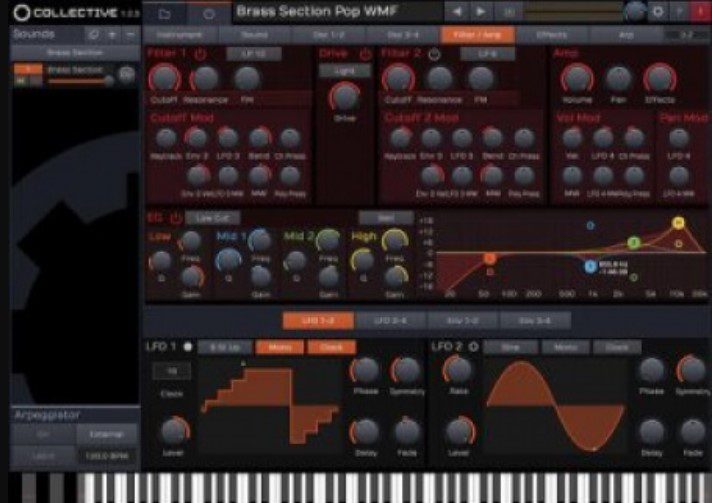Click the green Mid 2 node on EQ graph
The width and height of the screenshot is (712, 503).
coord(634,242)
